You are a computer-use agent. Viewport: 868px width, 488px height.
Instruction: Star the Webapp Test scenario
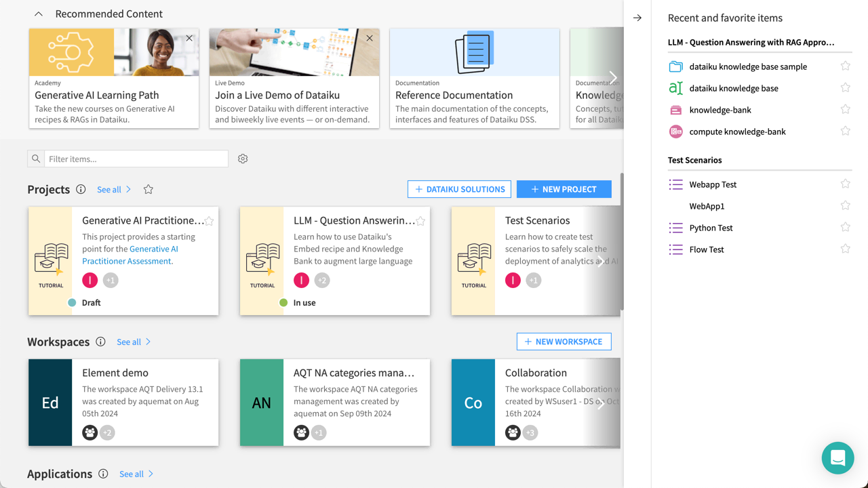[x=845, y=183]
